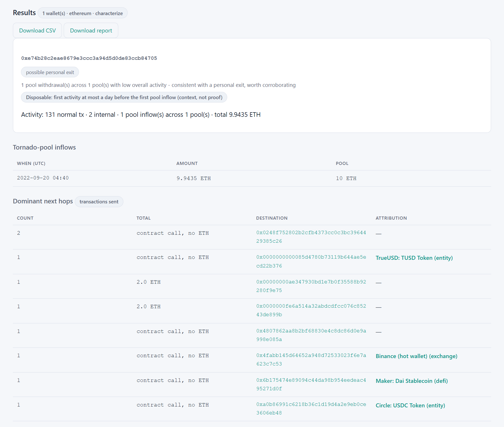The image size is (504, 427).
Task: Open Binance (hot wallet) attribution link
Action: [417, 356]
